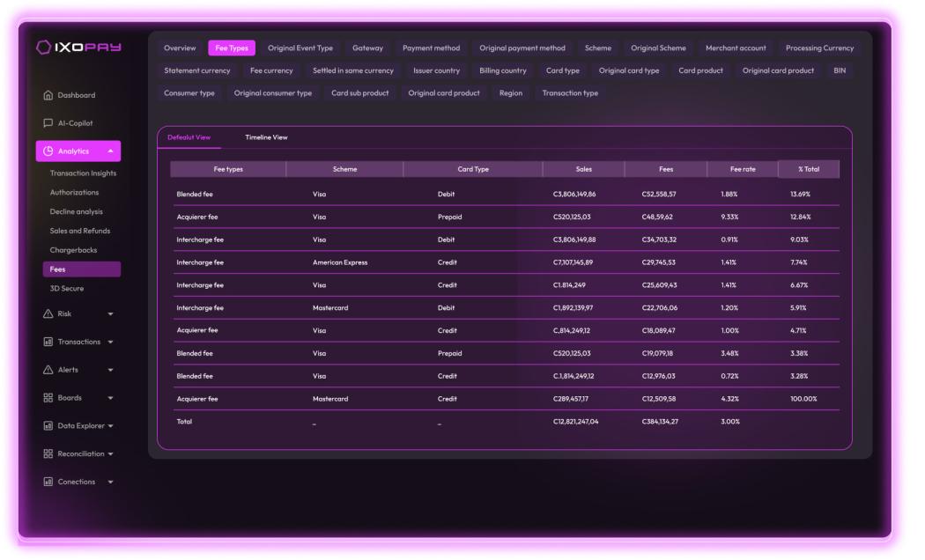Viewport: 925px width, 560px height.
Task: Expand the Risk menu arrow
Action: click(110, 313)
